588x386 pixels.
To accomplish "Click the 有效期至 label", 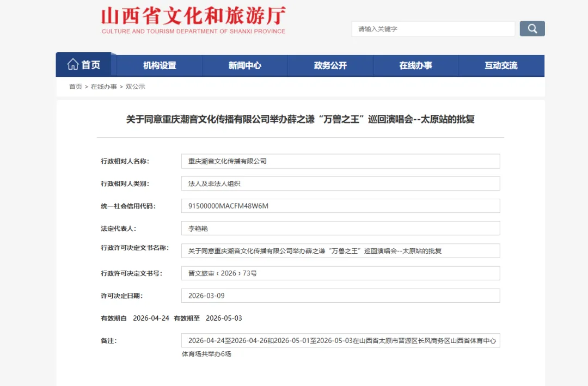I will 187,318.
